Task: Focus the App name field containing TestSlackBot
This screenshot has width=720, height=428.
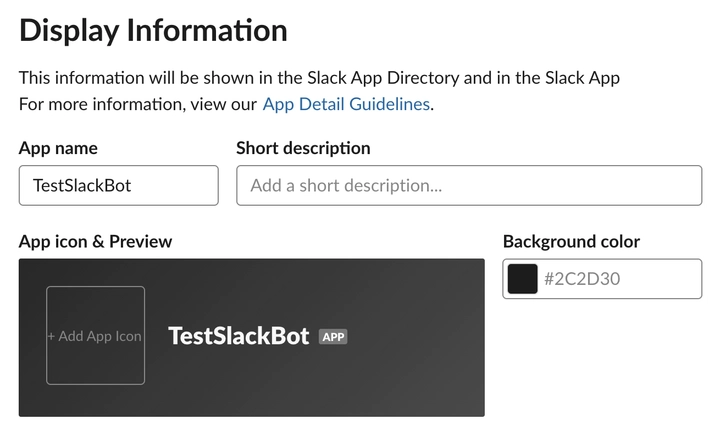Action: 118,186
